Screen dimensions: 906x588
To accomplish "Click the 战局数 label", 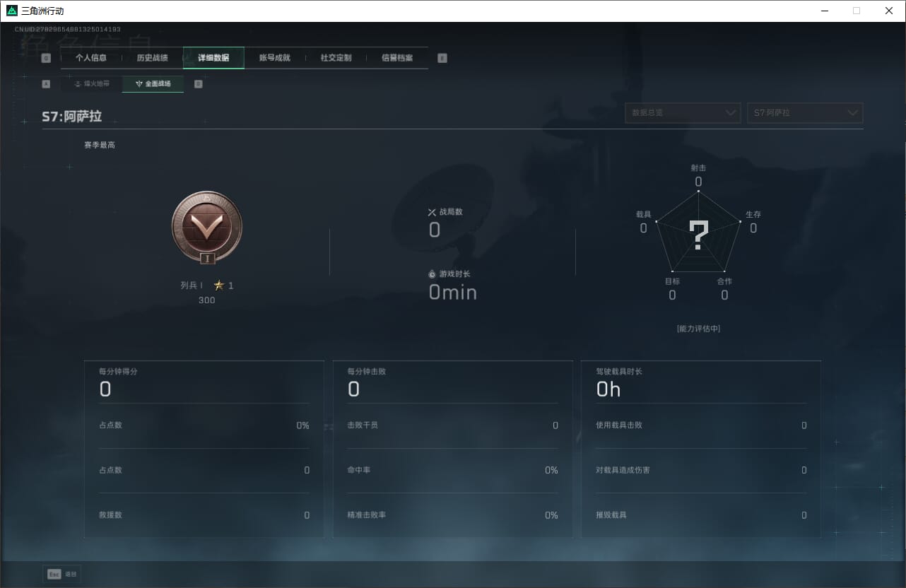I will click(451, 212).
